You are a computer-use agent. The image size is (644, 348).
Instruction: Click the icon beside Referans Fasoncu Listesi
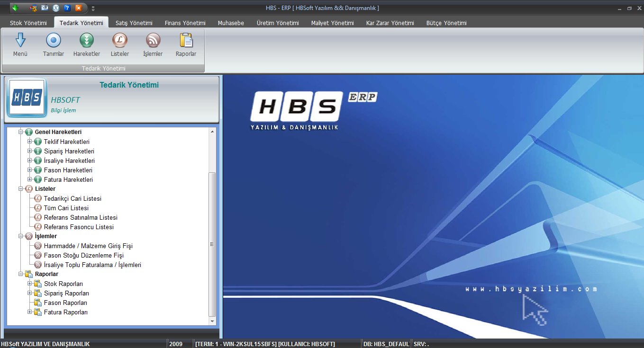coord(38,227)
